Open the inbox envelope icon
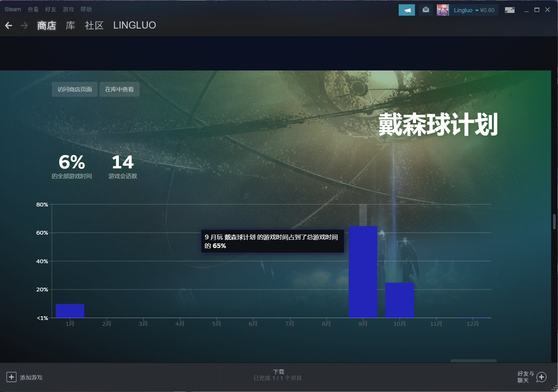Screen dimensions: 558x392 426,10
